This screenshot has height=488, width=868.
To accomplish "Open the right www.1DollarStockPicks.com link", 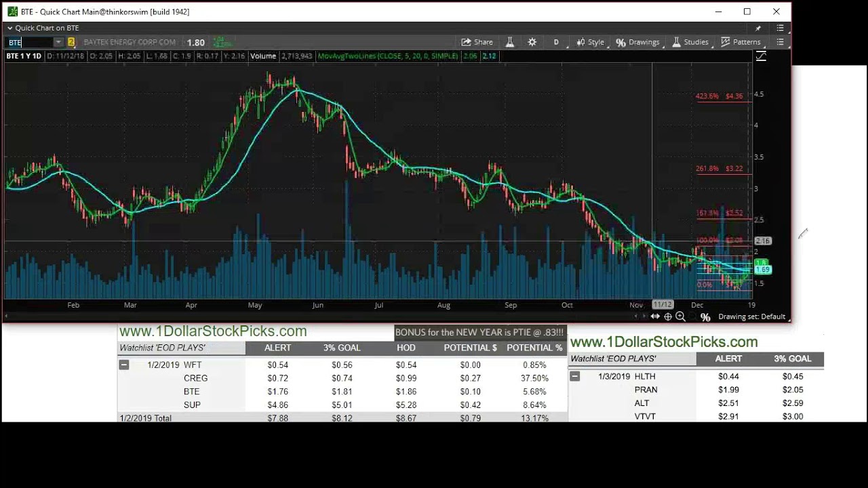I will pyautogui.click(x=664, y=342).
